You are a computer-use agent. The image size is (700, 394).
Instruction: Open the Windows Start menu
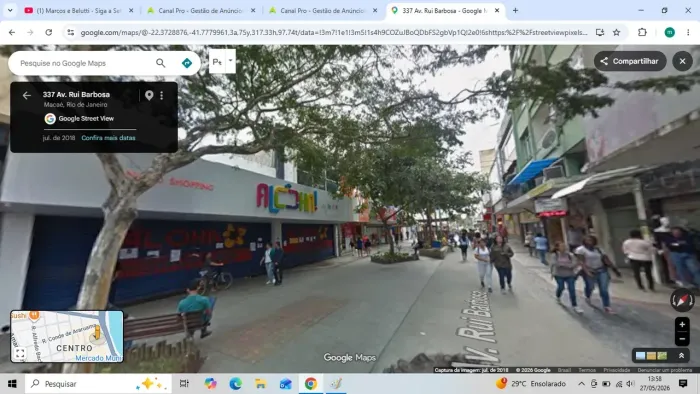click(x=12, y=383)
